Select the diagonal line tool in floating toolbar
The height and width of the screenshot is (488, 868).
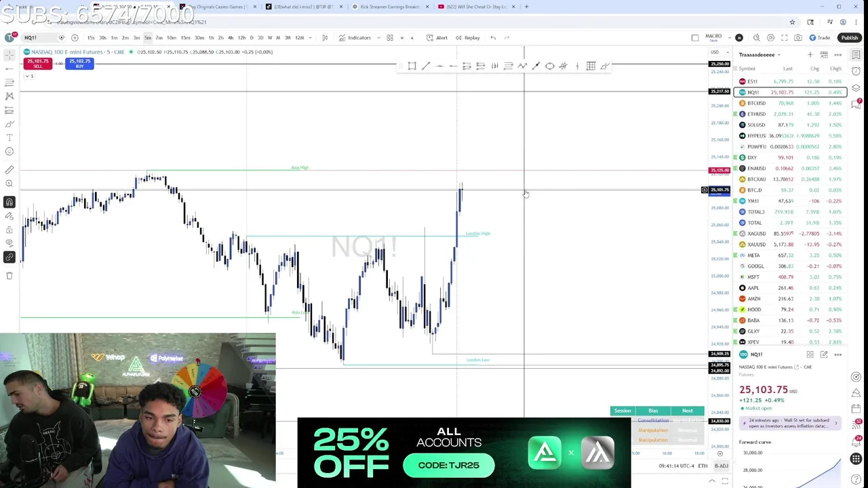[425, 66]
